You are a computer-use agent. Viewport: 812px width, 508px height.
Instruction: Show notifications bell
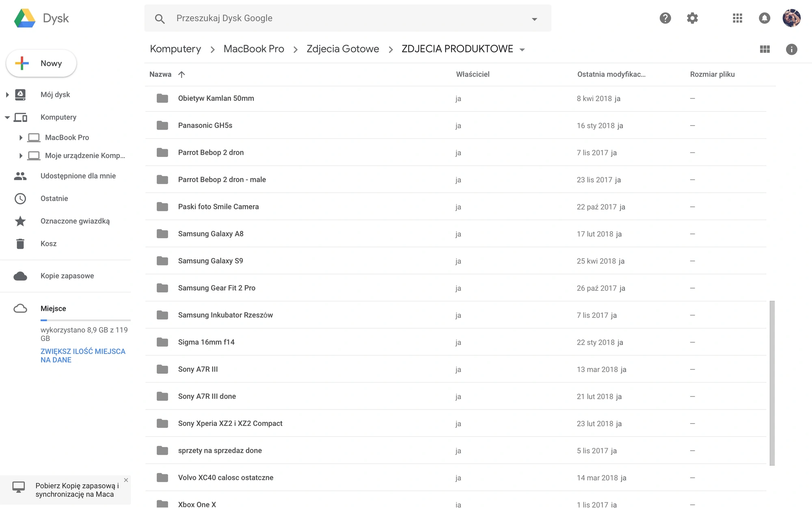point(764,18)
